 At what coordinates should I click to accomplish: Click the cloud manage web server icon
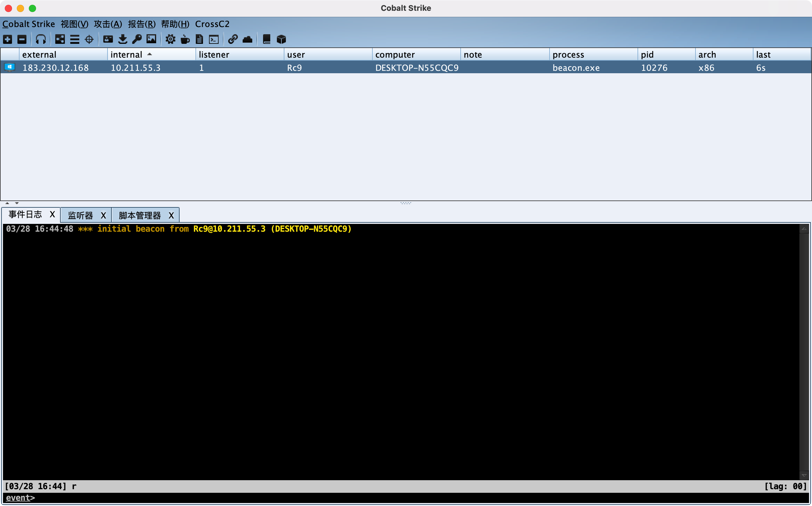[x=247, y=40]
